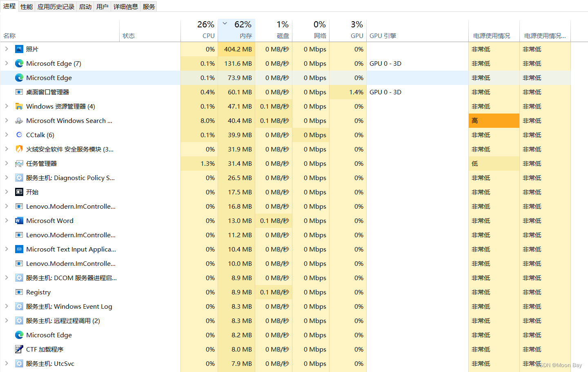Open the 用户 tab

coord(102,7)
